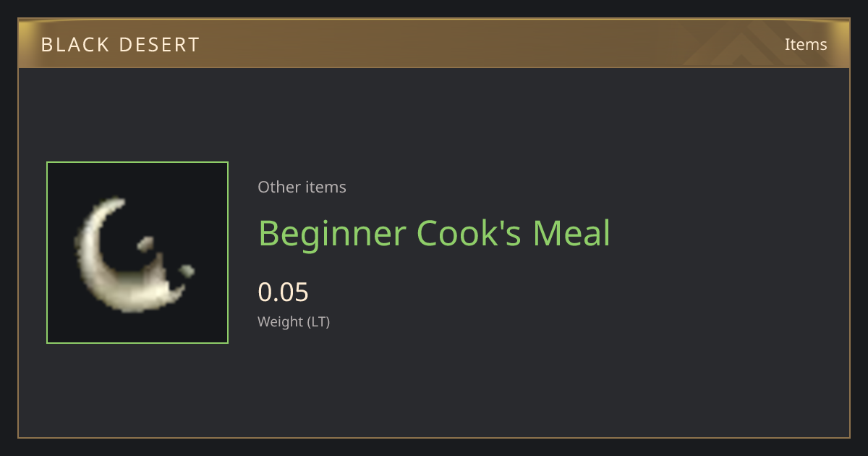
Task: Click the gold header banner bar
Action: [x=434, y=44]
